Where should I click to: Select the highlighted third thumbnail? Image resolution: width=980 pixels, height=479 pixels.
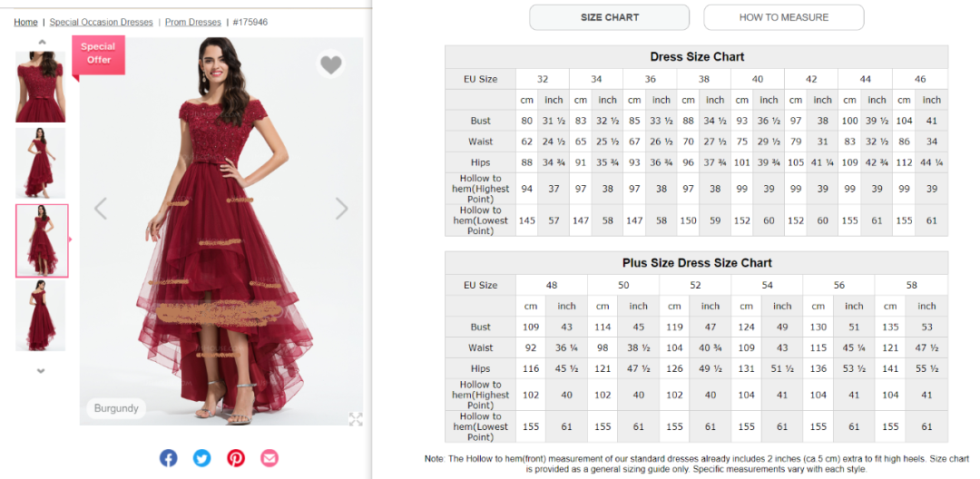click(x=42, y=240)
